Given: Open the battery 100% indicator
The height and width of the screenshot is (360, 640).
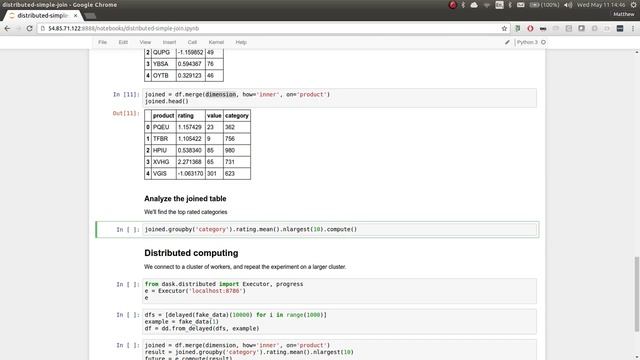Looking at the screenshot, I should [544, 5].
